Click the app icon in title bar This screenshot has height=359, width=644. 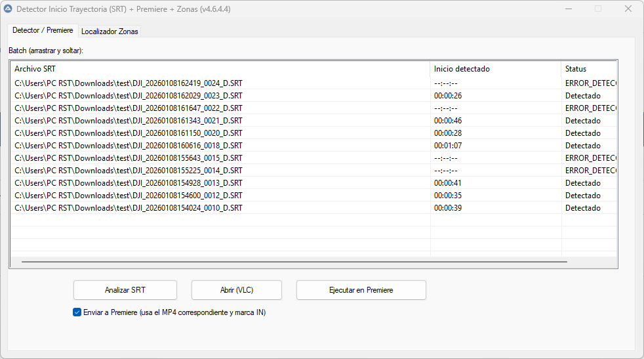[8, 9]
